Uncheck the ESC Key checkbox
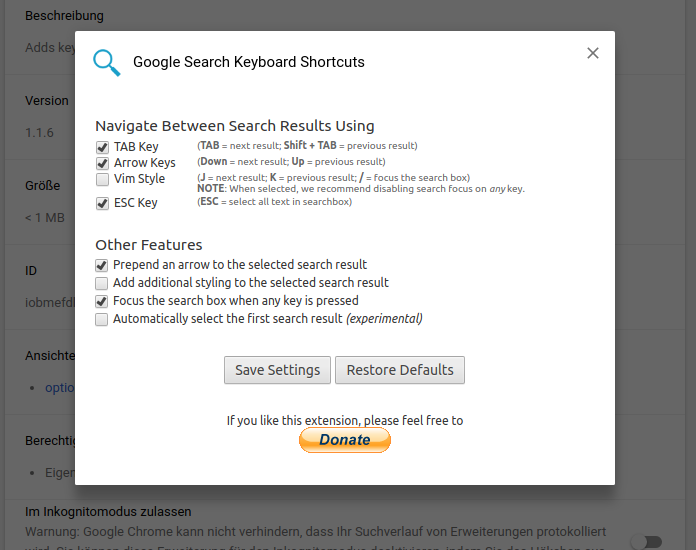Viewport: 696px width, 550px height. tap(102, 203)
